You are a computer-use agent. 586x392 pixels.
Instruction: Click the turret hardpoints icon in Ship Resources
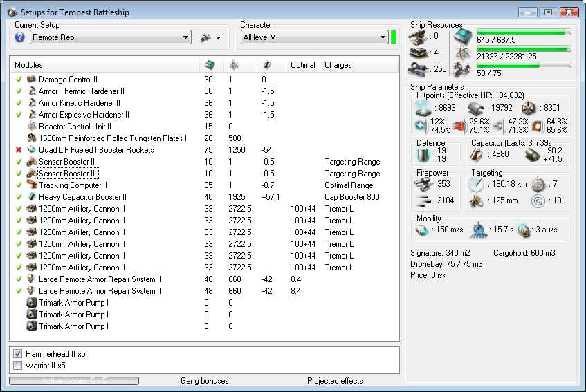pos(417,36)
